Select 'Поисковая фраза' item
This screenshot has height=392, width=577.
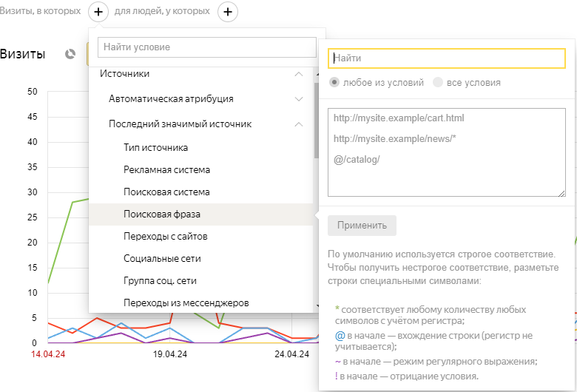coord(162,214)
